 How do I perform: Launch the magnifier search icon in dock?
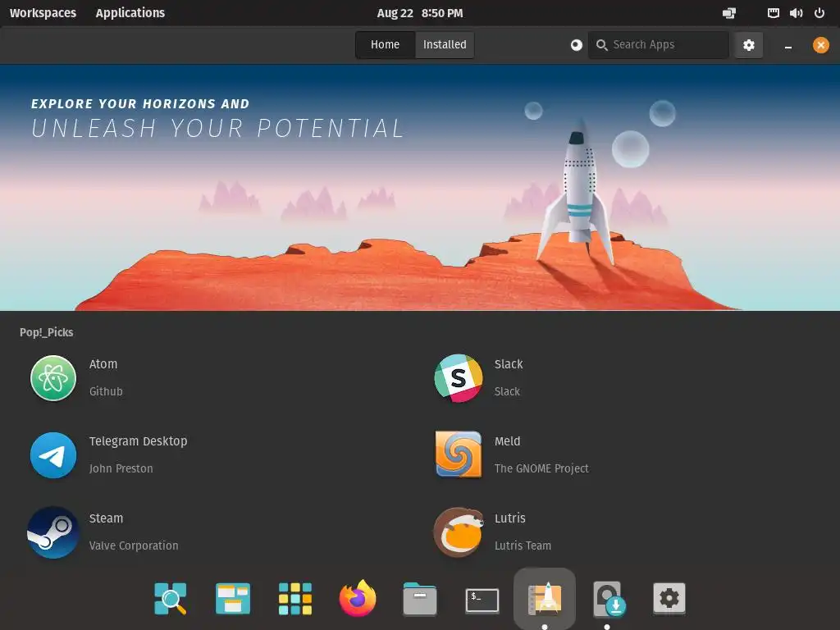[x=171, y=598]
